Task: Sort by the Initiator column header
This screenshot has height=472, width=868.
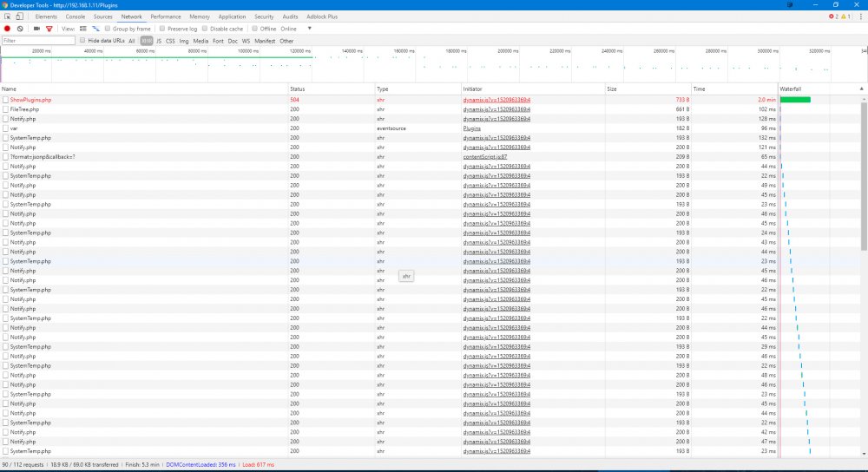Action: click(x=533, y=89)
